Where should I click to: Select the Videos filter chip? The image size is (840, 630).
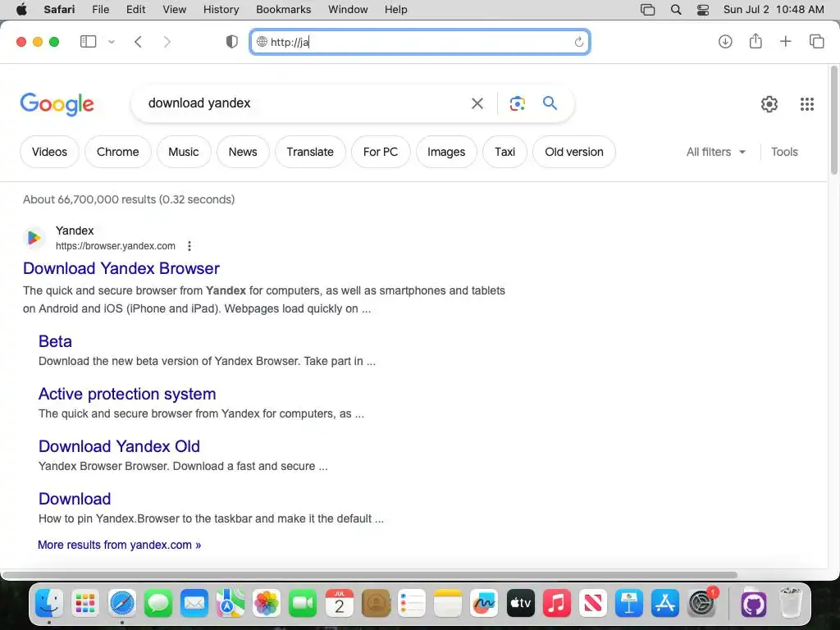point(49,152)
